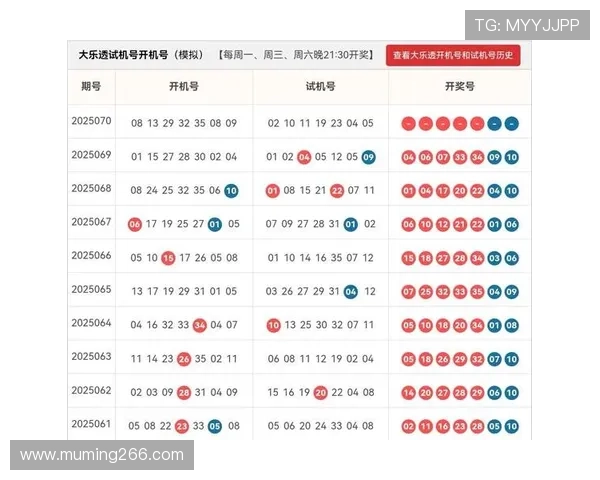Open the 查看大乐透开机号和试机号历史 button

point(453,55)
